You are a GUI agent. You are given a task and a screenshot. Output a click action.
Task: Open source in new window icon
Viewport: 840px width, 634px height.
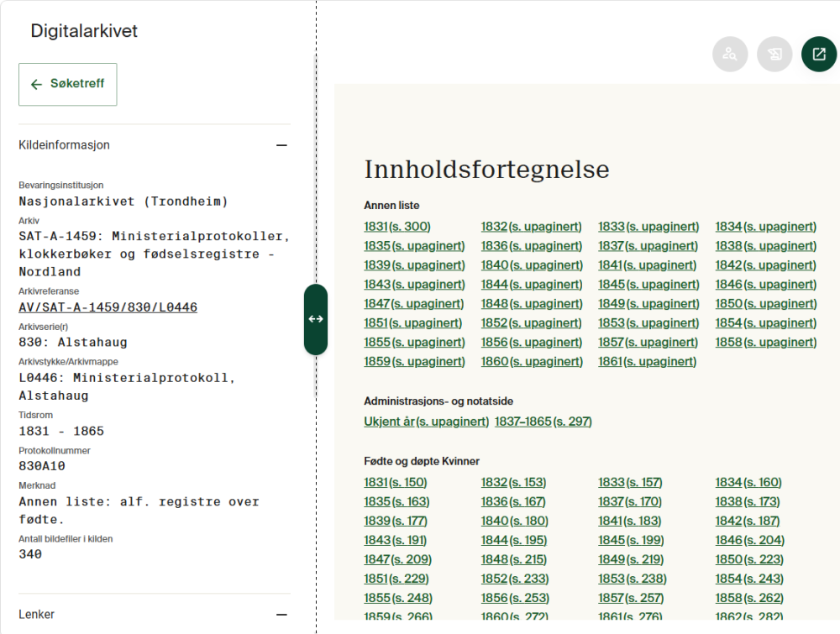click(x=818, y=54)
